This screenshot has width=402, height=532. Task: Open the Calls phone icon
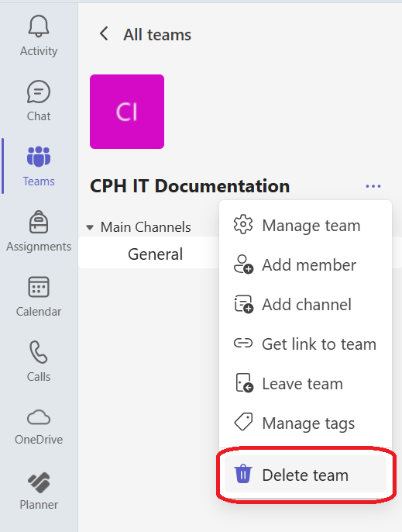click(39, 352)
